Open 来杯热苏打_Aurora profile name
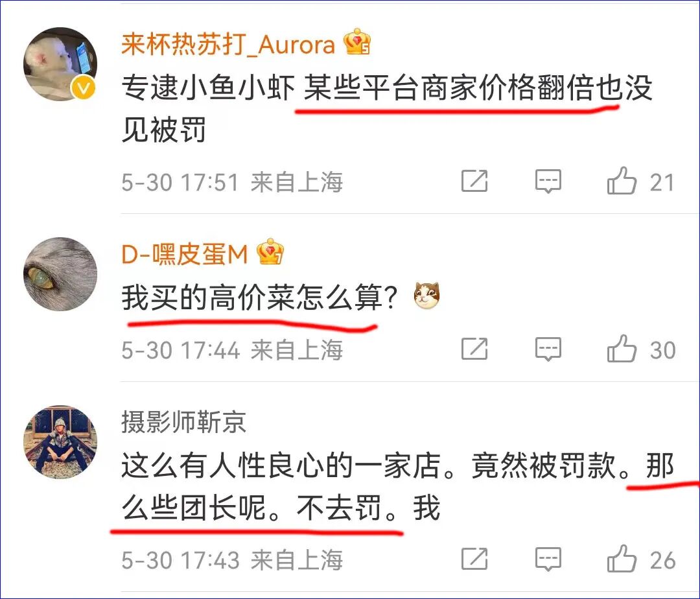Viewport: 700px width, 599px height. 228,45
